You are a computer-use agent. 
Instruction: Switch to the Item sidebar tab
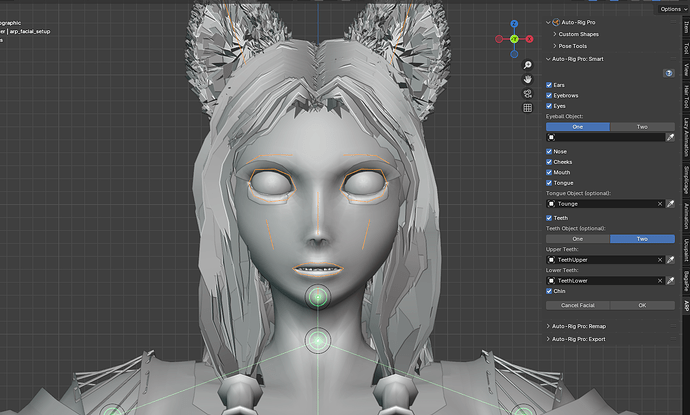(x=686, y=27)
